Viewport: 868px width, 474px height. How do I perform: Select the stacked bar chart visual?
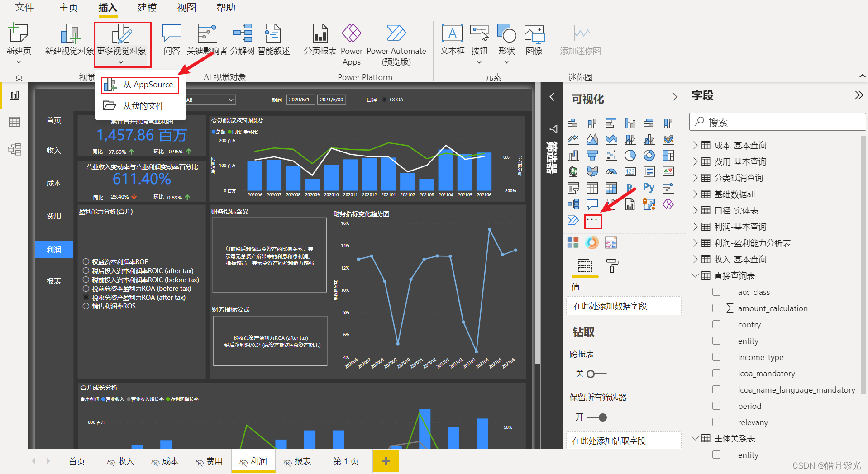click(573, 123)
